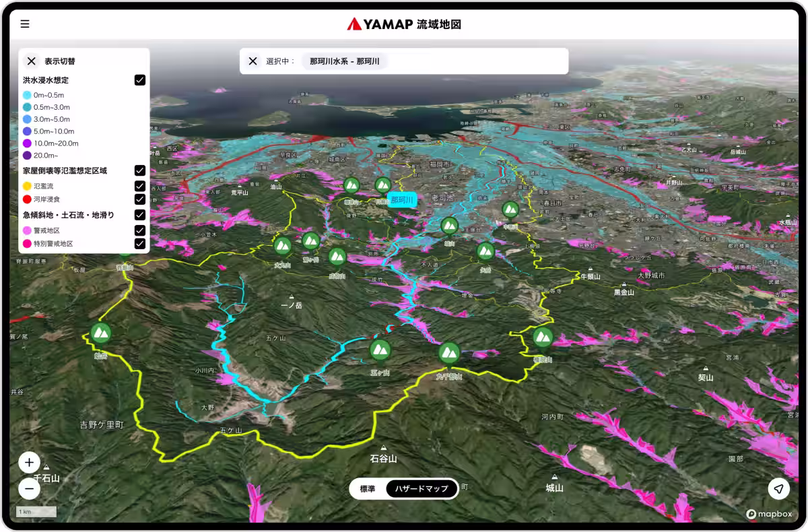Close the 表示切替 layer panel
Image resolution: width=808 pixels, height=532 pixels.
pos(32,61)
